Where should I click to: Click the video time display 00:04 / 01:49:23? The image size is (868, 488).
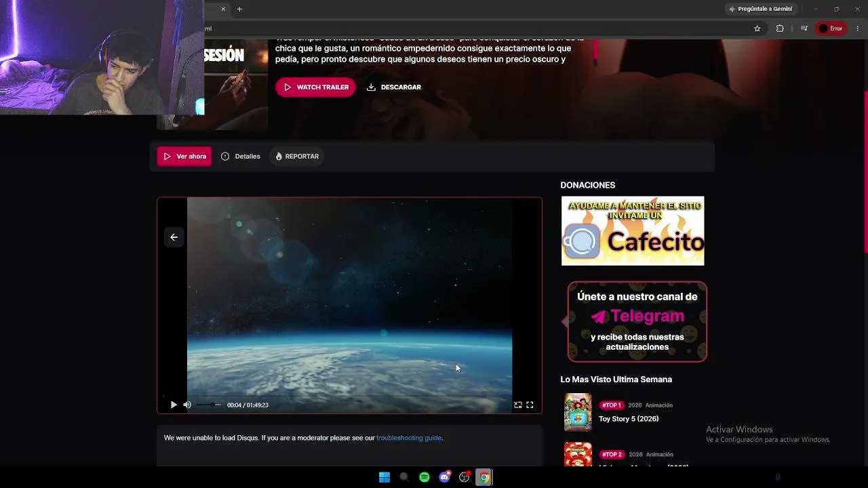pos(248,405)
